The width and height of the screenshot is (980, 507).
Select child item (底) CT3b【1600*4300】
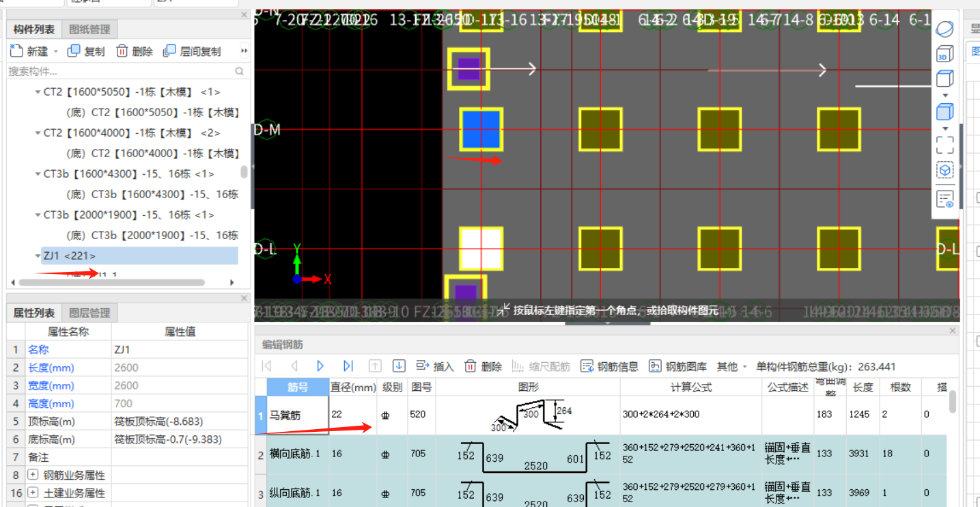tap(152, 194)
